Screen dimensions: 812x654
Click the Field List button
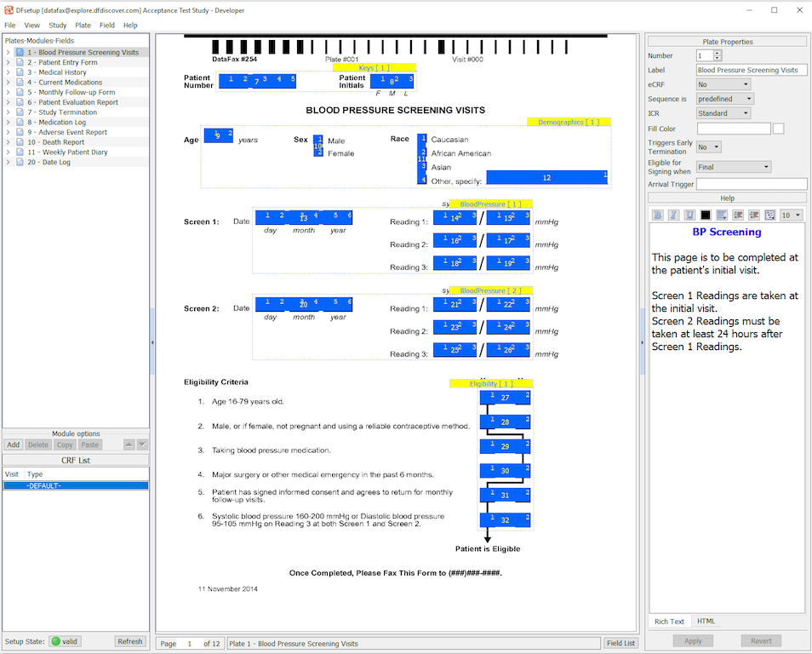620,644
